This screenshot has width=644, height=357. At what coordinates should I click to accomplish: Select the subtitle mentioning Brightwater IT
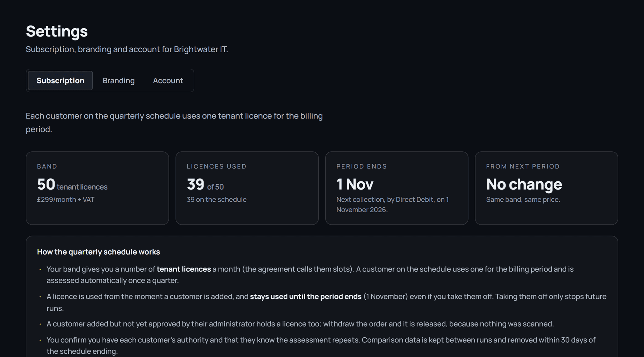click(127, 49)
